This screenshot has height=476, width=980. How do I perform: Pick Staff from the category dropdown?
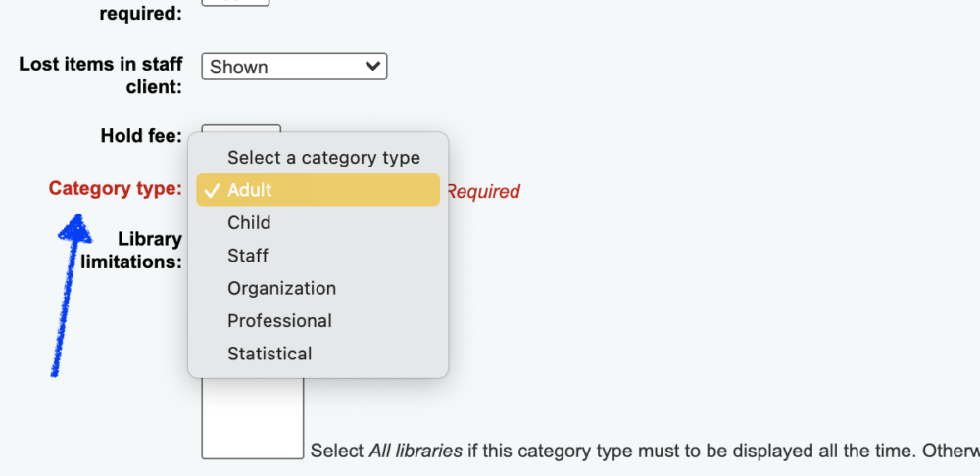coord(248,256)
